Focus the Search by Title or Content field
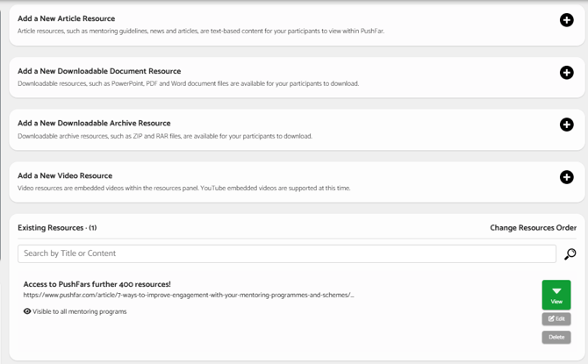 point(286,253)
